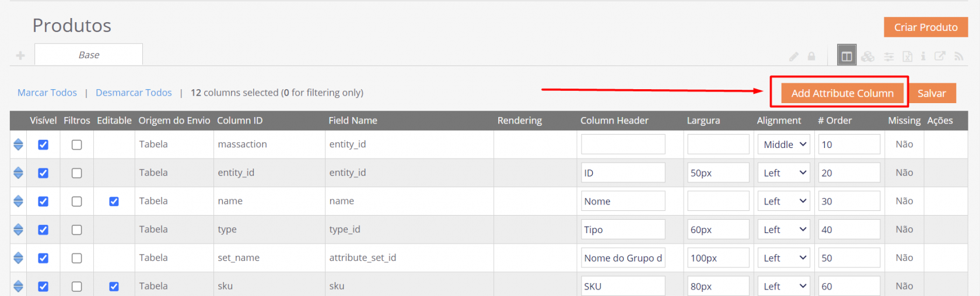Click the RSS feed icon
Viewport: 980px width, 296px height.
[958, 57]
